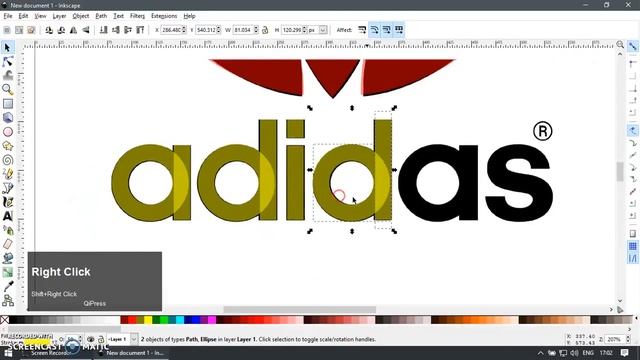Toggle Layer 1 lock icon
Screen dimensions: 640x360
[x=100, y=339]
